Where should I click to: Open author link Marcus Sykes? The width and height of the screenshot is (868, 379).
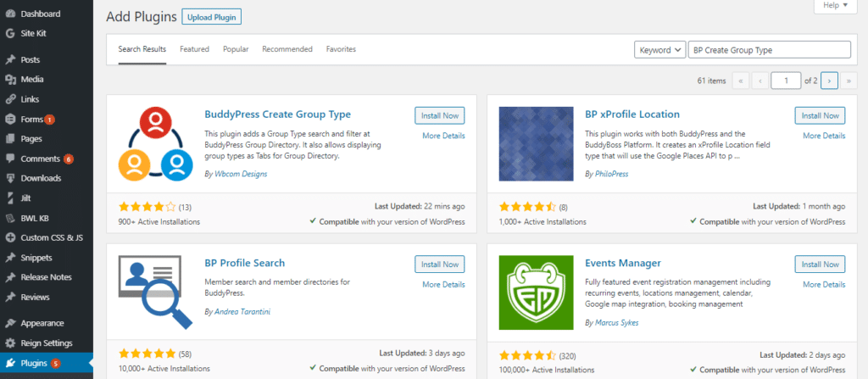tap(617, 323)
